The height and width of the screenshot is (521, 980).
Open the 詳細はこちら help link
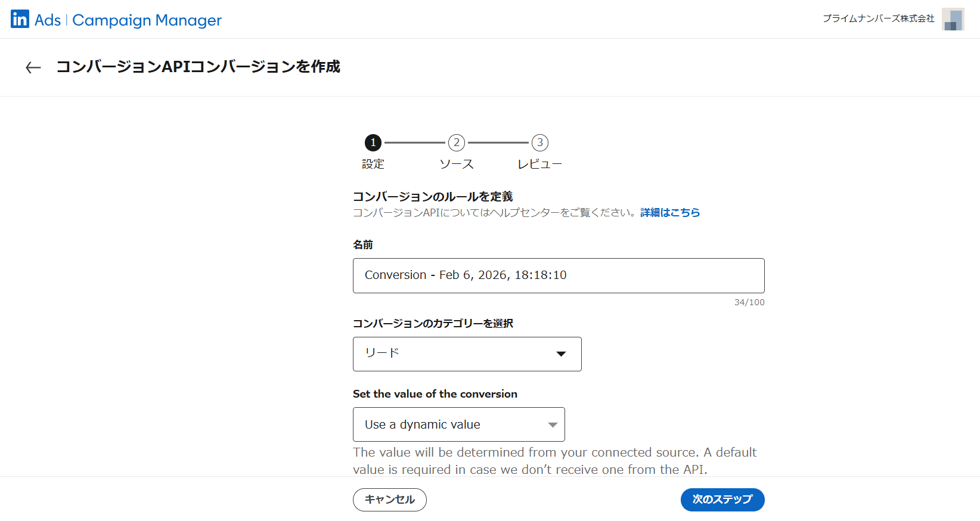pos(670,213)
